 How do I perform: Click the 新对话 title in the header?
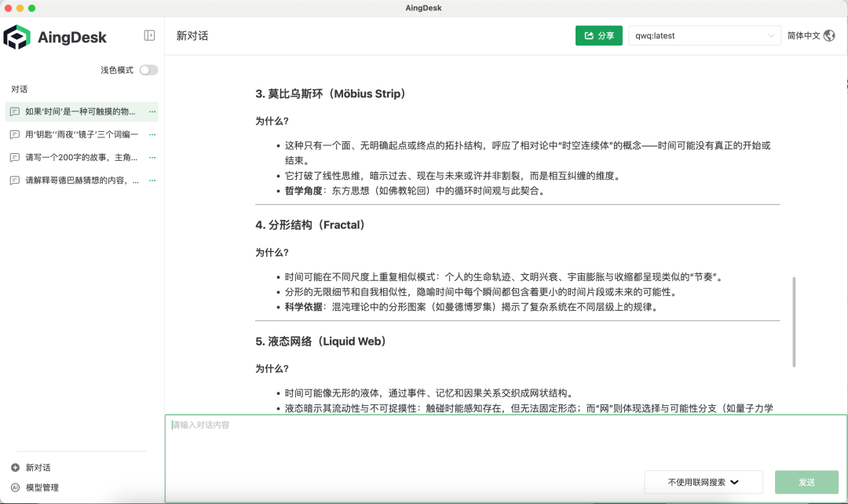(192, 35)
